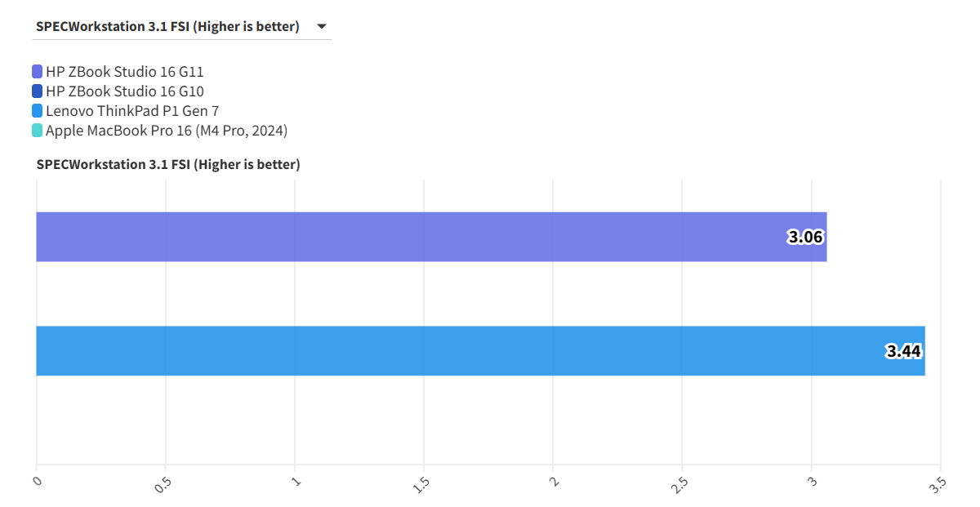This screenshot has height=507, width=980.
Task: Click the 0.5 x-axis tick label
Action: (x=163, y=484)
